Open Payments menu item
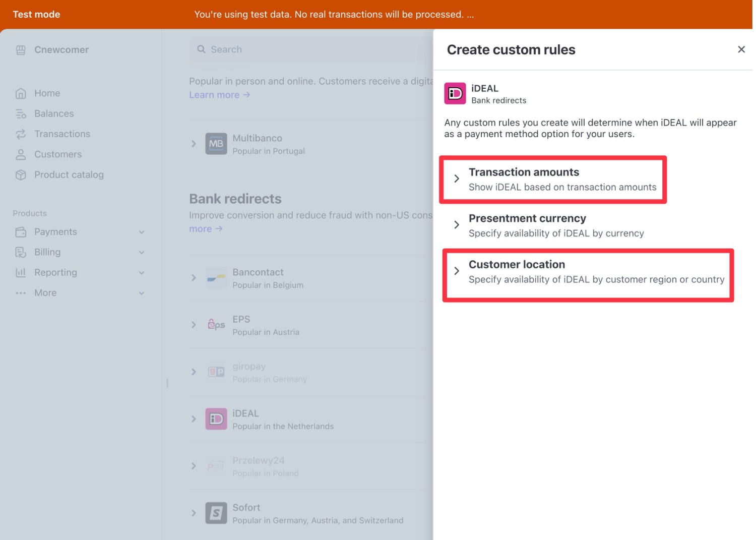This screenshot has width=756, height=540. (x=55, y=232)
